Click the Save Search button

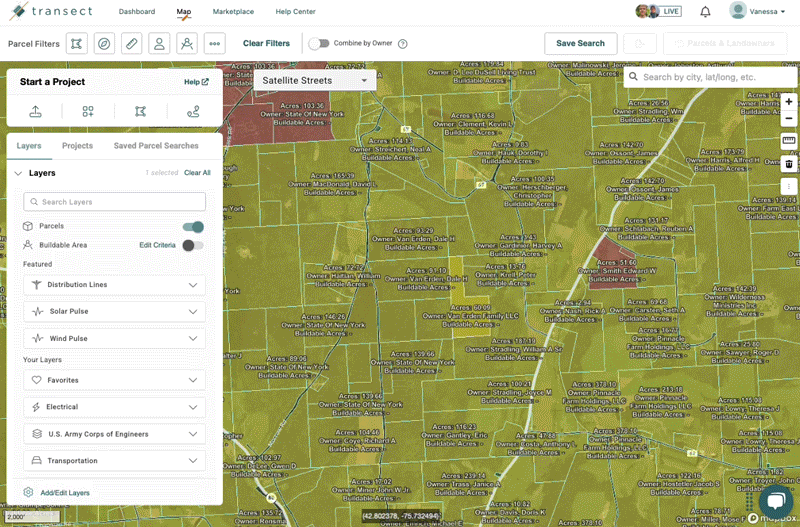tap(580, 44)
